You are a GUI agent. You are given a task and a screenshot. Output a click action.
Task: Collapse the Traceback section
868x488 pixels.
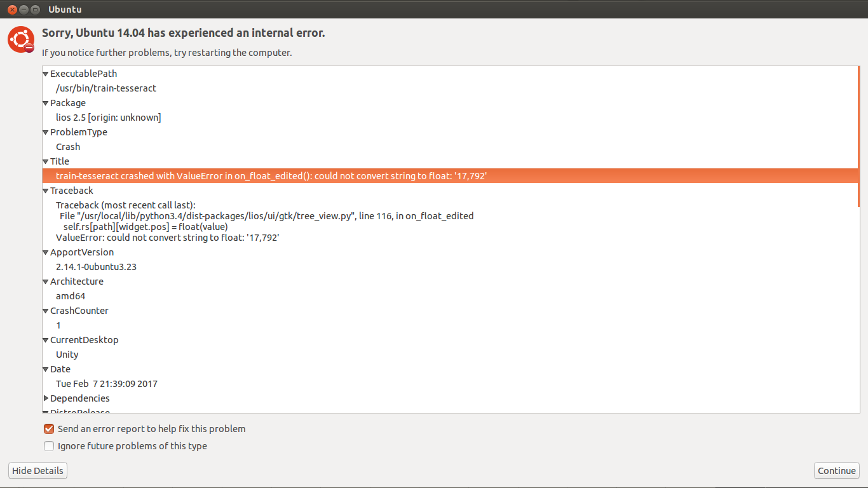(x=46, y=191)
